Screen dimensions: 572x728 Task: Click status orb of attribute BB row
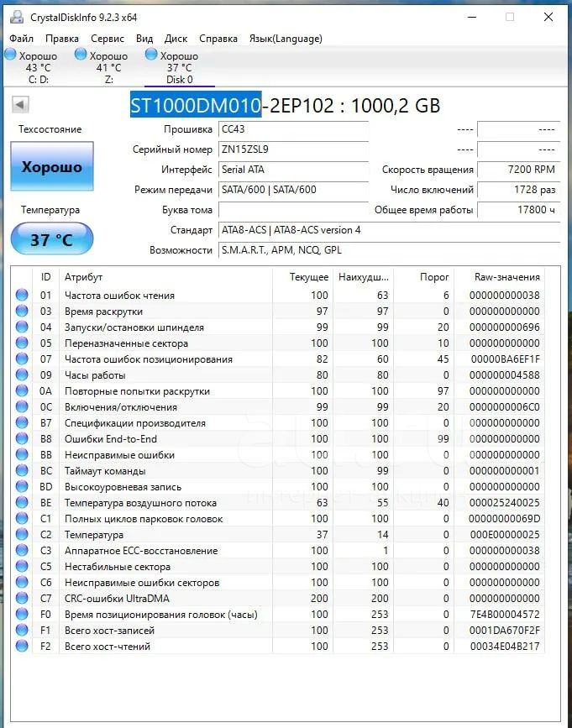click(x=22, y=454)
